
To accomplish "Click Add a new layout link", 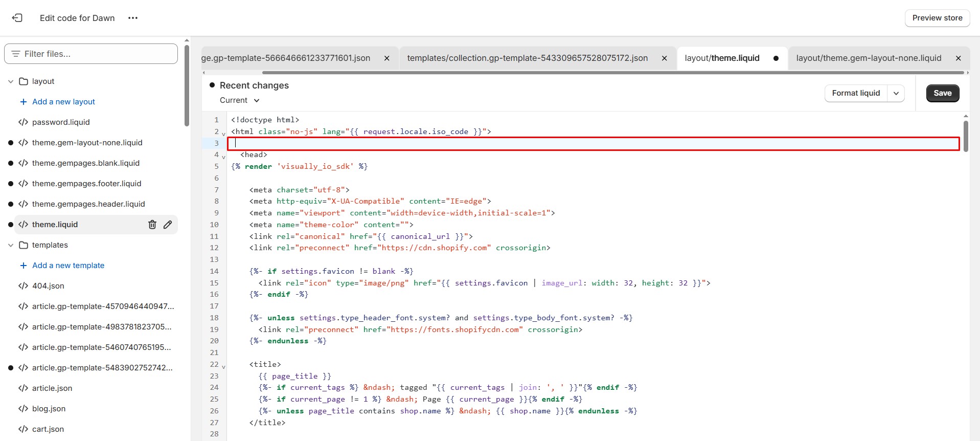I will tap(63, 102).
